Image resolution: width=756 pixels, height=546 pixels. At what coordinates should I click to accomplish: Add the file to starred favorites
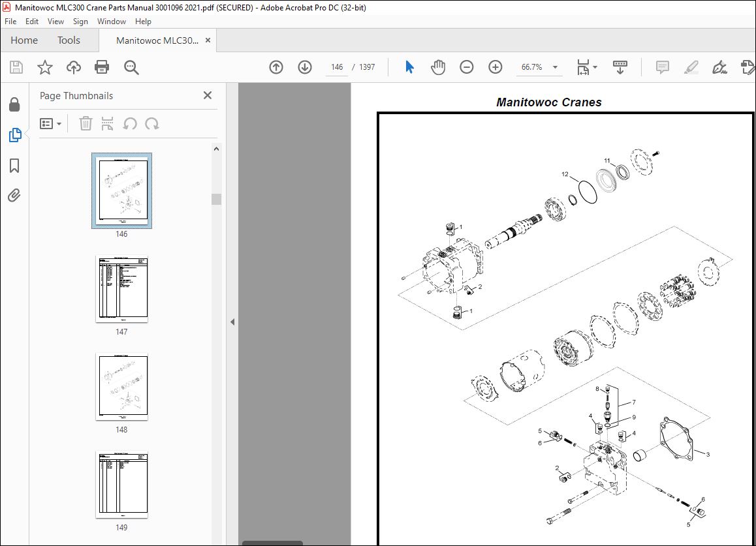point(45,67)
